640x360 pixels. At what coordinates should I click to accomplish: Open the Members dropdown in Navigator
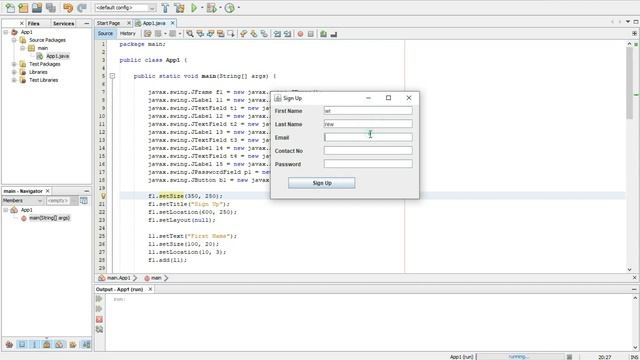[22, 201]
